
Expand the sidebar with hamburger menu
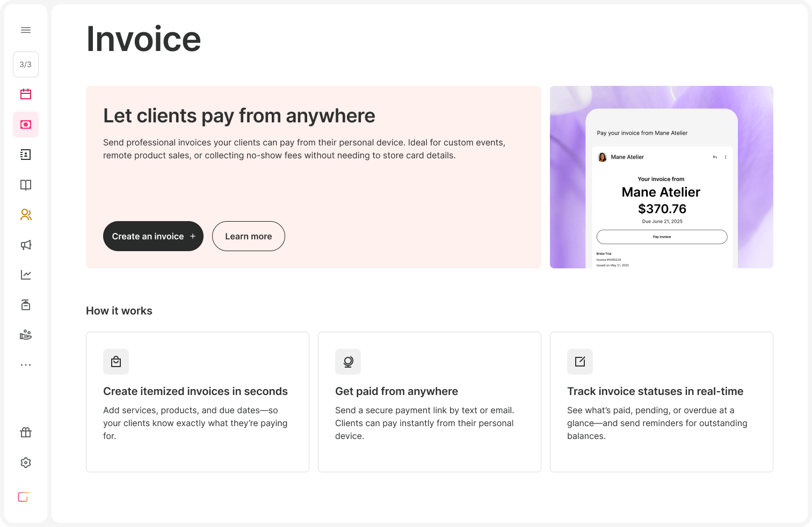click(x=26, y=30)
